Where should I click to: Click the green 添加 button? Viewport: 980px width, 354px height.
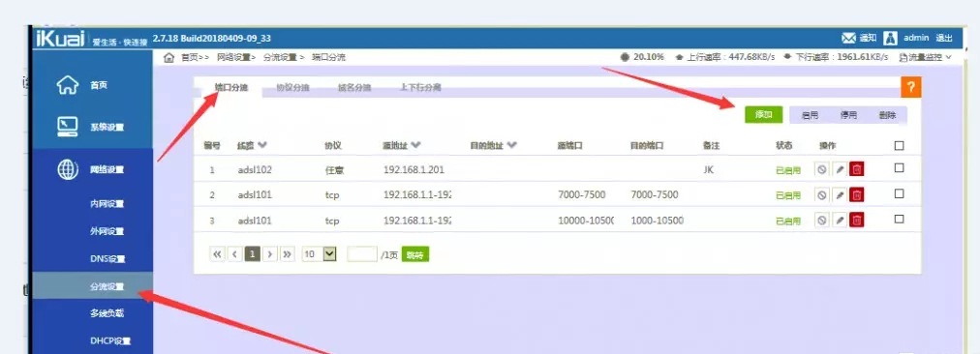[x=764, y=114]
